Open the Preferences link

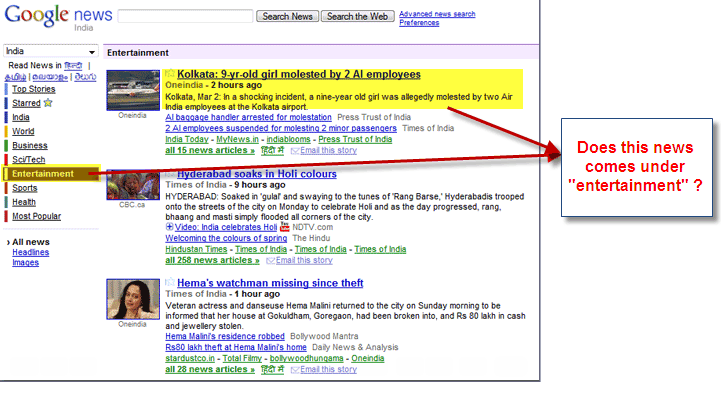(419, 23)
